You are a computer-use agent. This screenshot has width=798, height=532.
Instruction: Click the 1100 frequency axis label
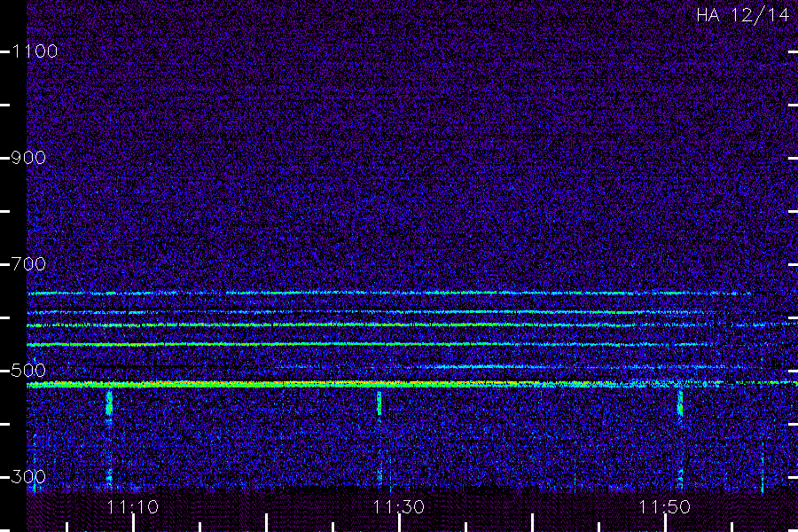pos(35,51)
